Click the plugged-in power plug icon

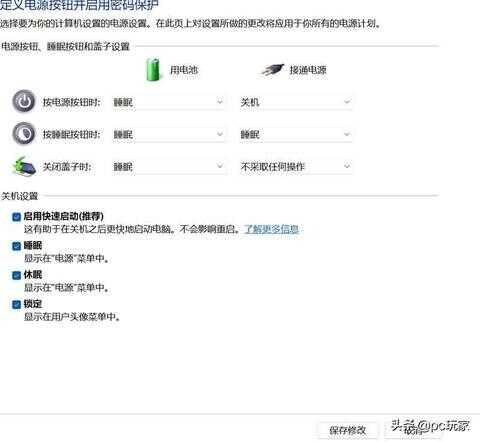click(272, 70)
